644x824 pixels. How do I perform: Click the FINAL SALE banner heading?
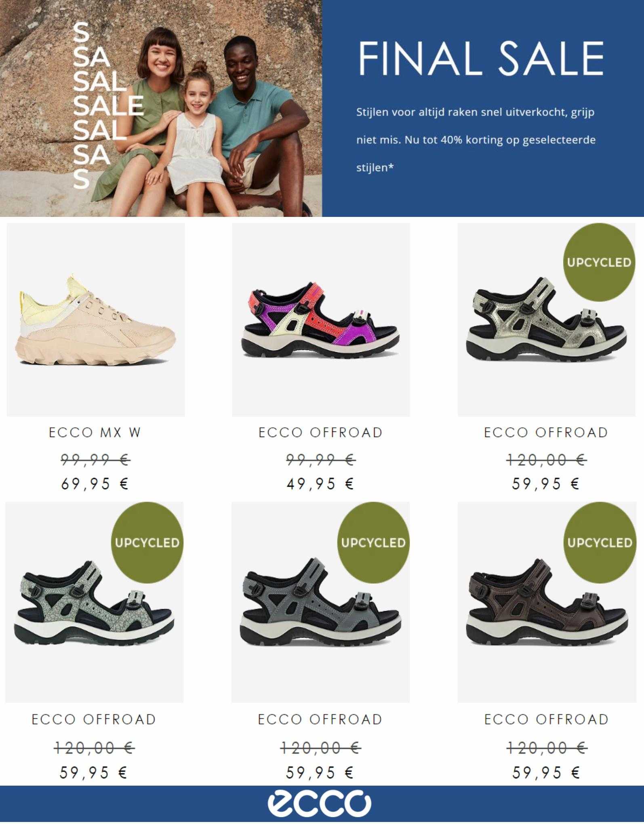pos(481,58)
